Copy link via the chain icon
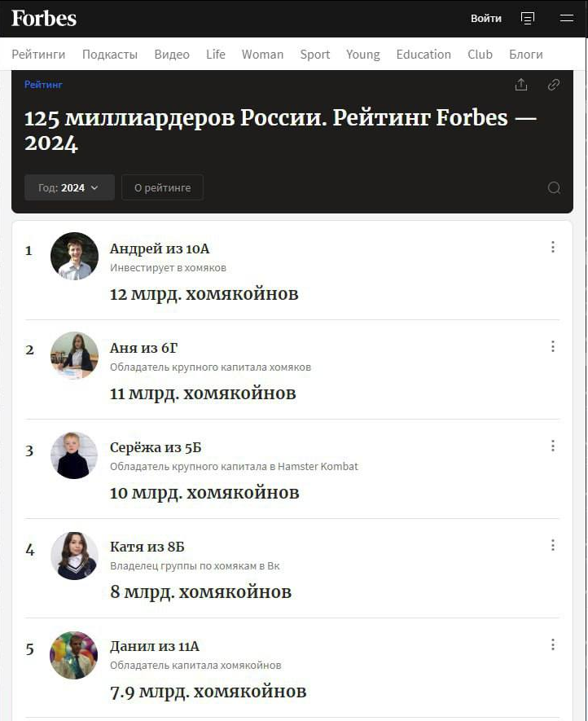Viewport: 588px width, 721px height. (554, 85)
